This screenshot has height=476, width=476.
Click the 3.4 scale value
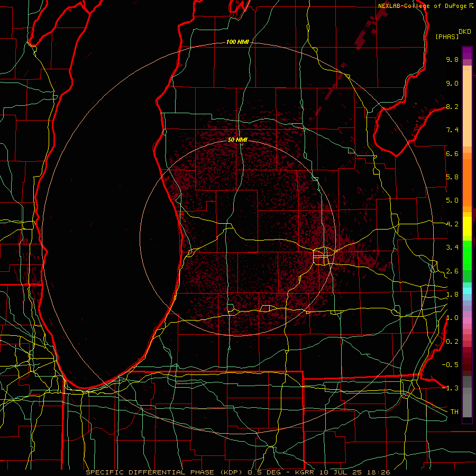[x=452, y=248]
